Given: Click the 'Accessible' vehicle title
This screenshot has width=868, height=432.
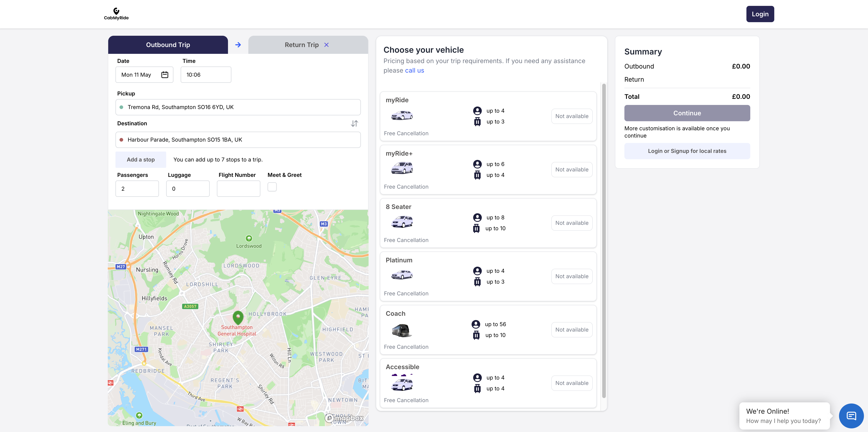Looking at the screenshot, I should [x=402, y=367].
